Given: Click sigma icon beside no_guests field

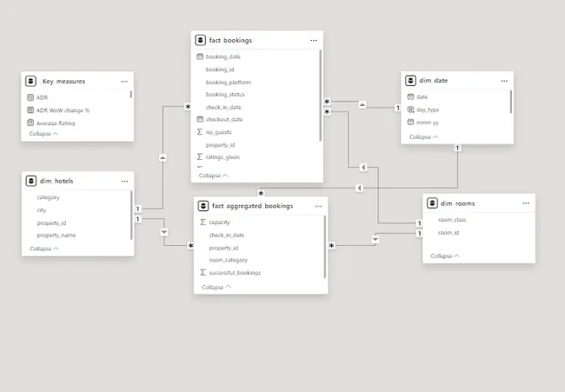Looking at the screenshot, I should click(201, 132).
